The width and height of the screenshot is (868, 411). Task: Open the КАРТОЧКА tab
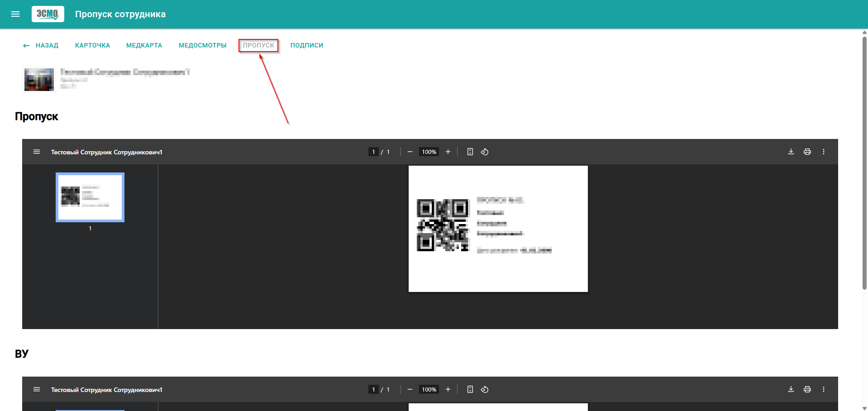click(92, 45)
